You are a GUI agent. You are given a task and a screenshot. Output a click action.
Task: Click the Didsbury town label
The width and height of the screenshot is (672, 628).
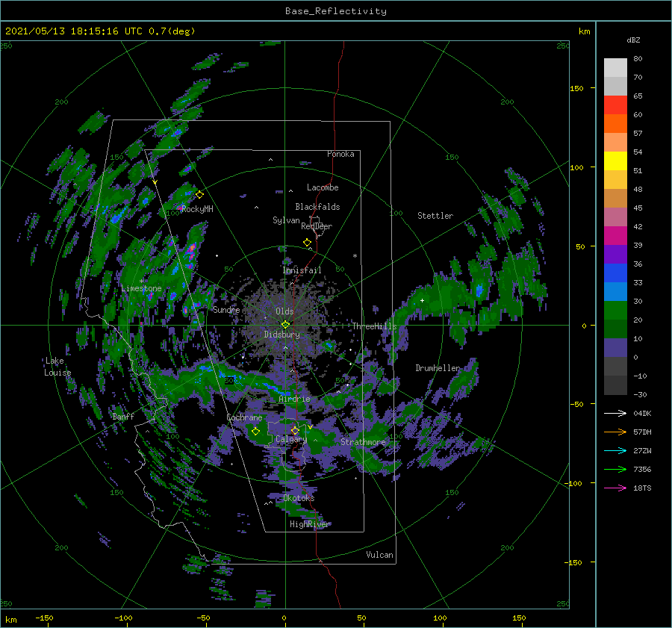tap(282, 335)
